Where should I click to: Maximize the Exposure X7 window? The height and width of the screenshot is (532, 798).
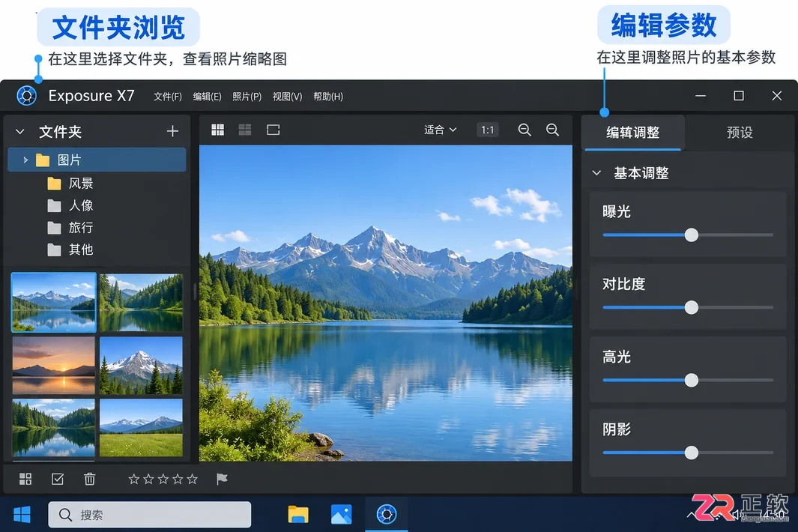(739, 96)
